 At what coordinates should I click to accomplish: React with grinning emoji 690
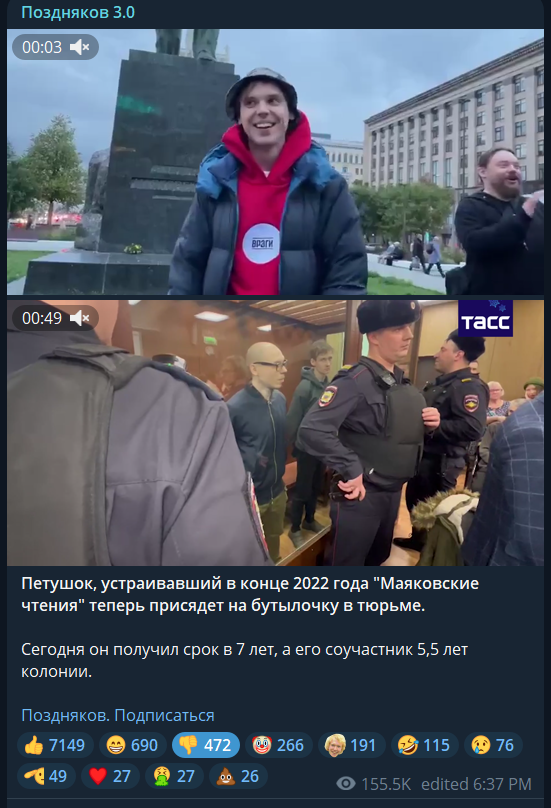pos(133,745)
